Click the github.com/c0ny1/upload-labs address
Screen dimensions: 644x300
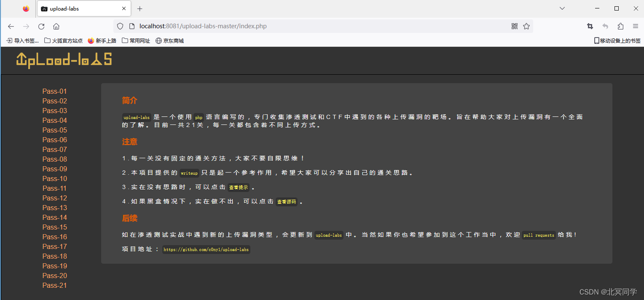(206, 249)
